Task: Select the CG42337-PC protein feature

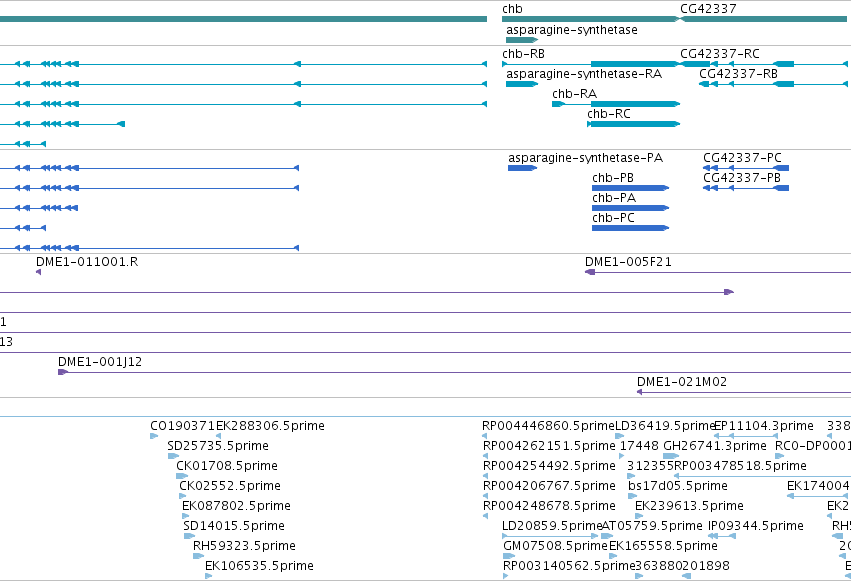Action: pos(746,168)
